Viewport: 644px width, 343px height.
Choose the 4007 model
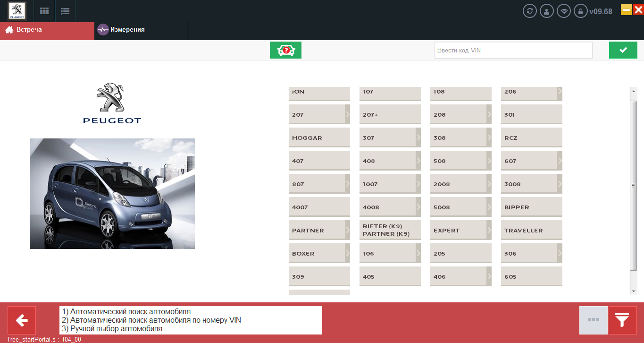[319, 207]
